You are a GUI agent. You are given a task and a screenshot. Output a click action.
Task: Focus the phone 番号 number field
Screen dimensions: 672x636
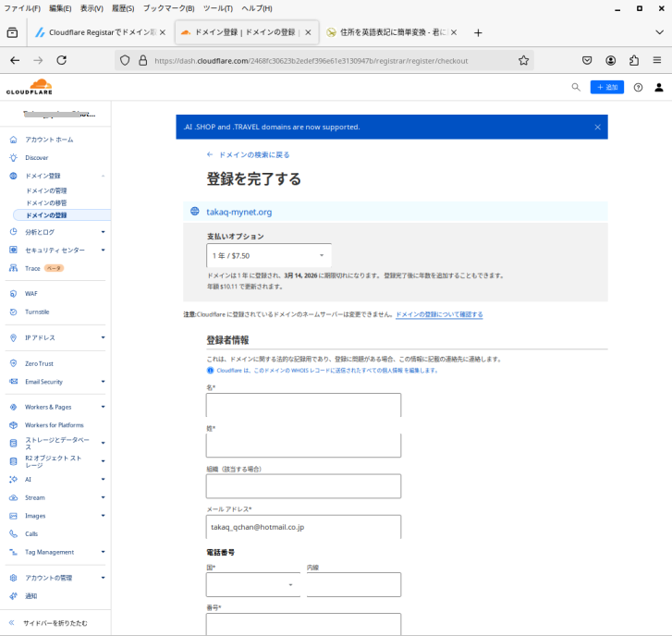click(x=303, y=624)
